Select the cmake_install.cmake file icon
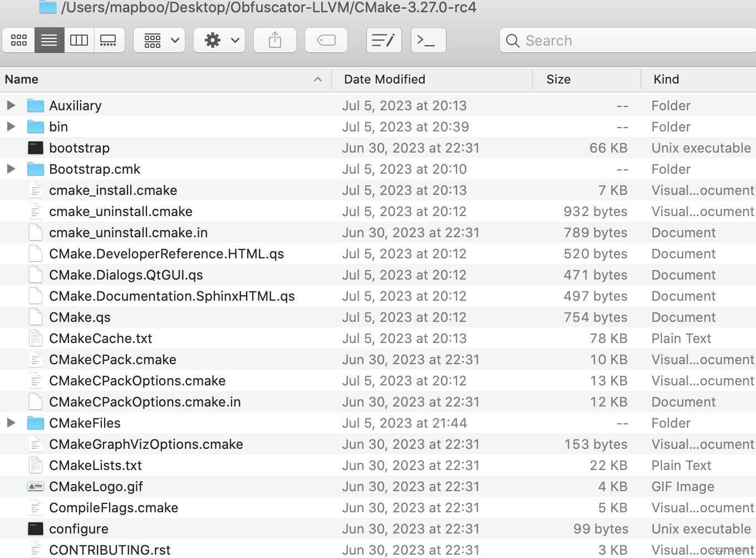This screenshot has width=756, height=558. pyautogui.click(x=36, y=190)
